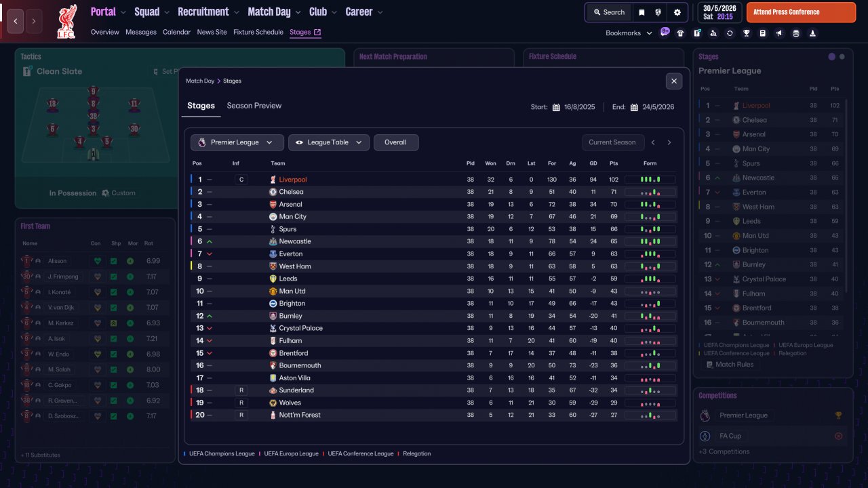Sort table by the GD column header

[593, 163]
